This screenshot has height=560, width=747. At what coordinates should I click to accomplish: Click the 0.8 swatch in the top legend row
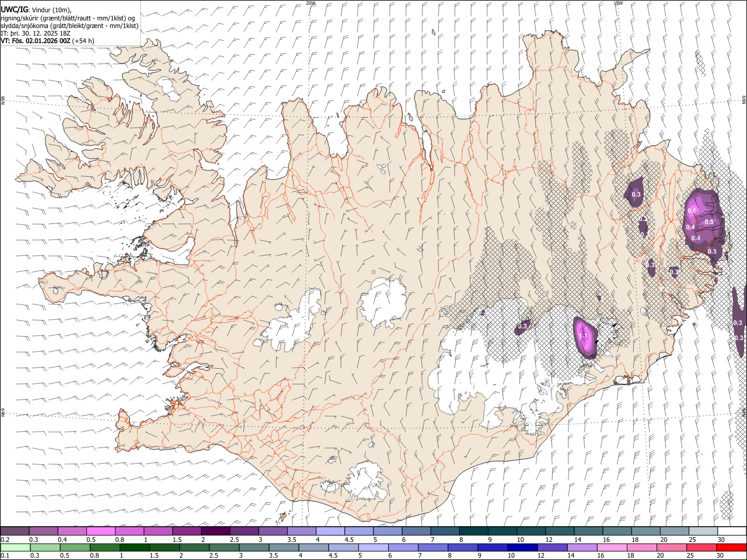(130, 531)
